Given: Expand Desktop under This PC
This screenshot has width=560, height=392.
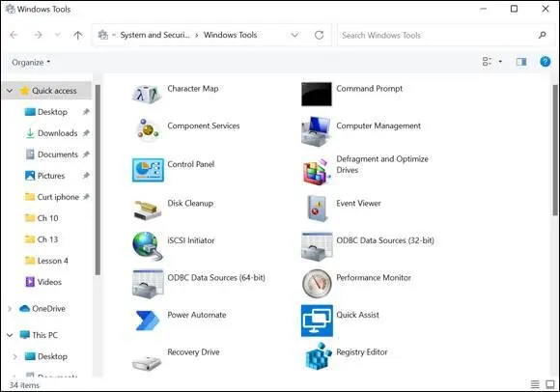Looking at the screenshot, I should click(x=14, y=356).
